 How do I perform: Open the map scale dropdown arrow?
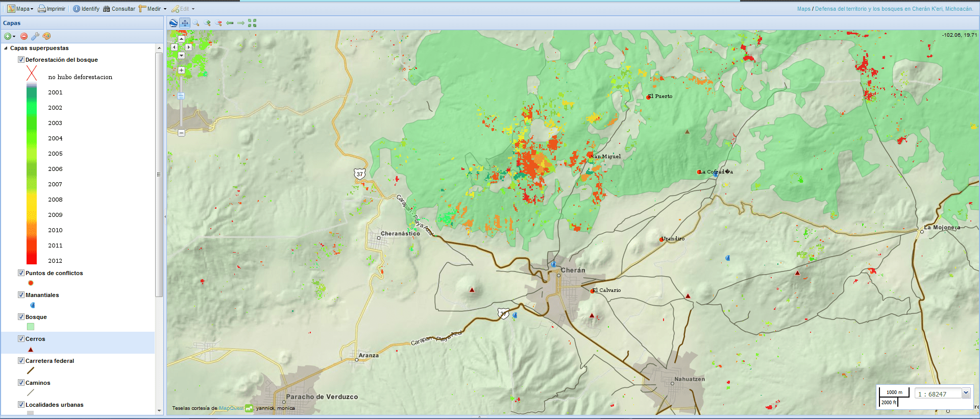coord(966,393)
